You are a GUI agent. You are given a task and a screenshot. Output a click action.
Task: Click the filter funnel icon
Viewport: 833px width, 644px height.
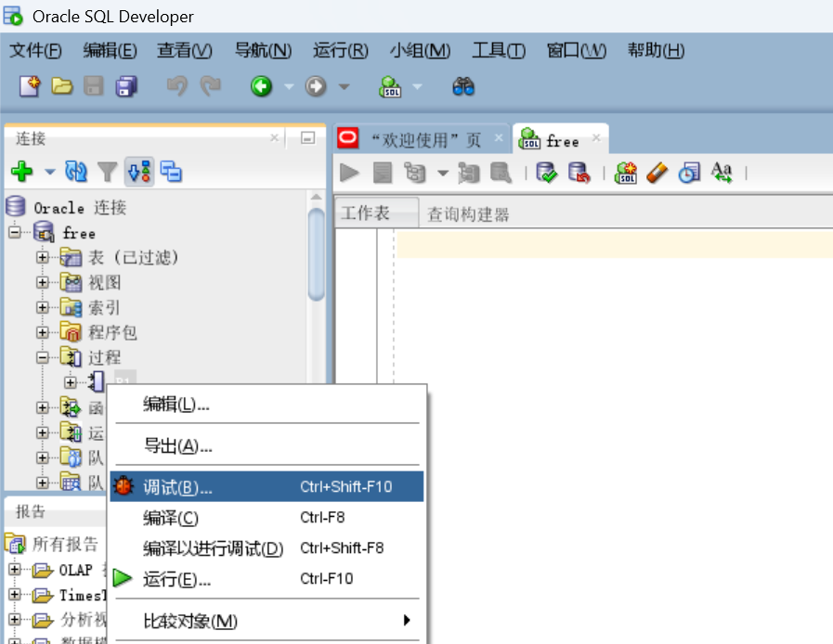pyautogui.click(x=108, y=172)
